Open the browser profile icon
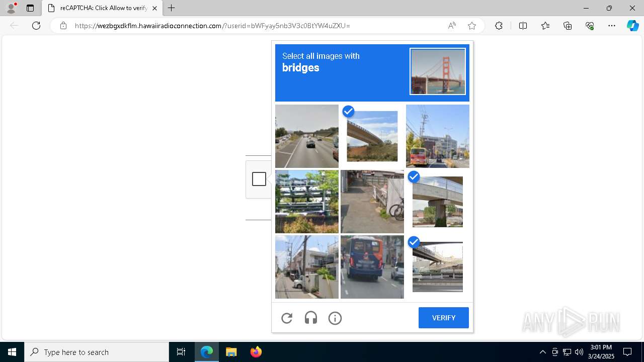This screenshot has height=362, width=644. 11,8
